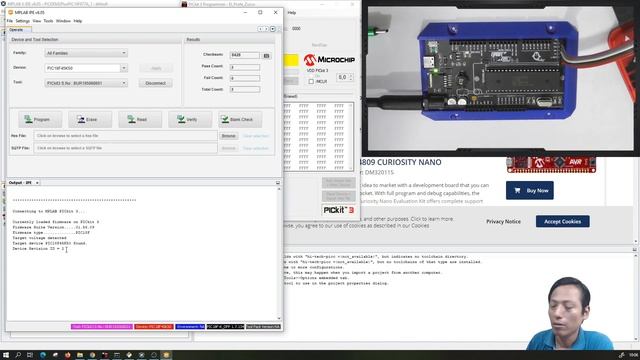Open the Window menu
This screenshot has width=640, height=360.
coord(63,21)
